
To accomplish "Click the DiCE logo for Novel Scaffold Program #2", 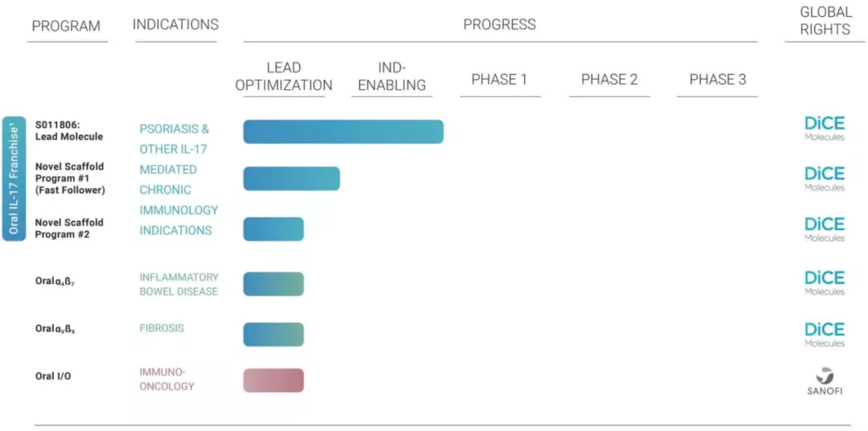I will click(825, 229).
